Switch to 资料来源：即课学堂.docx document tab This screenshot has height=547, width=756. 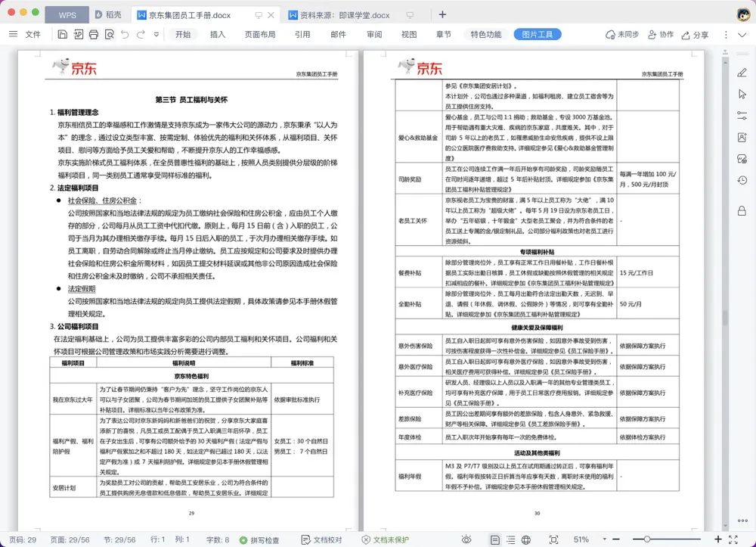pyautogui.click(x=345, y=15)
